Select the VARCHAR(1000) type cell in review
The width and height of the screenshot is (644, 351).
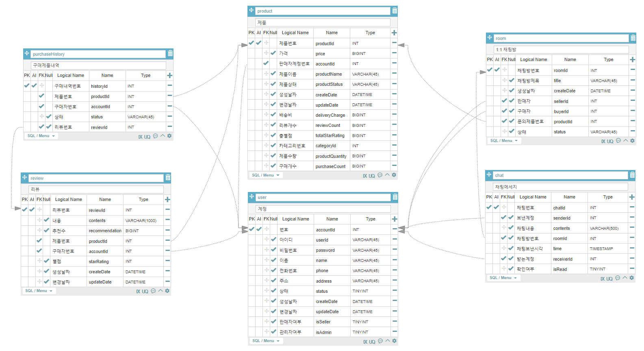(x=143, y=220)
